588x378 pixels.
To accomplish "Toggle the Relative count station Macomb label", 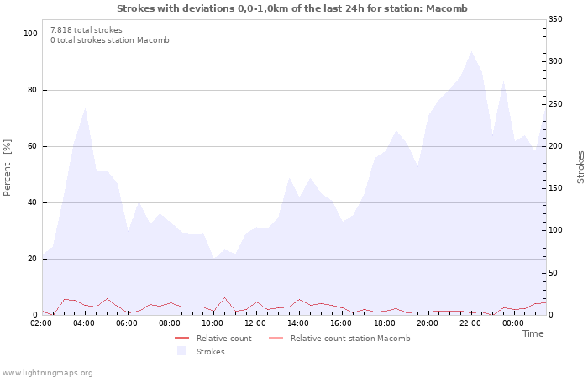I will pos(350,339).
